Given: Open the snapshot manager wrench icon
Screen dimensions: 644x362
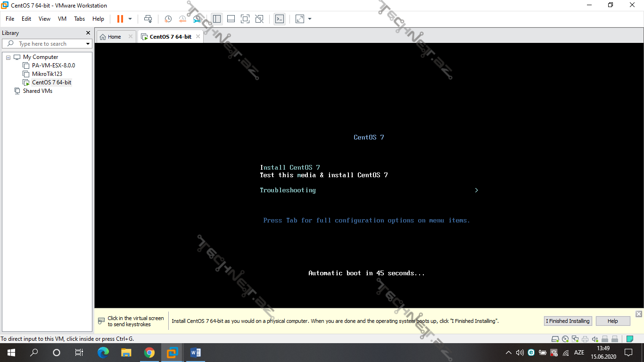Looking at the screenshot, I should tap(197, 19).
